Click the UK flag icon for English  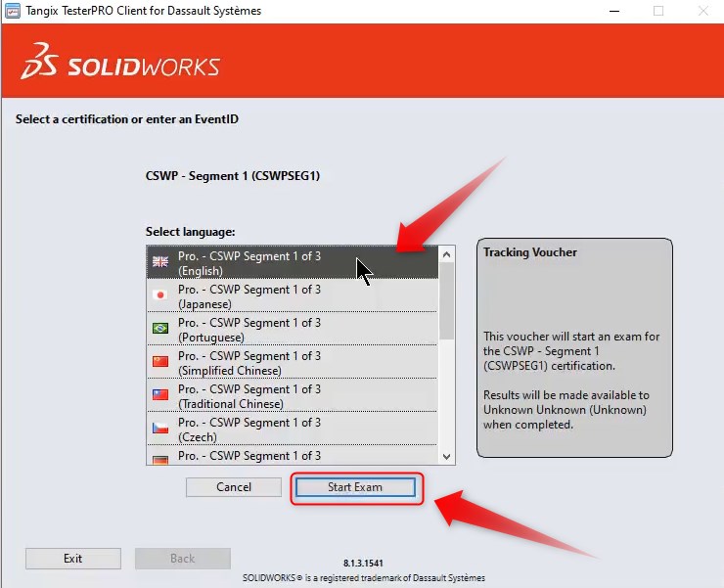coord(160,262)
